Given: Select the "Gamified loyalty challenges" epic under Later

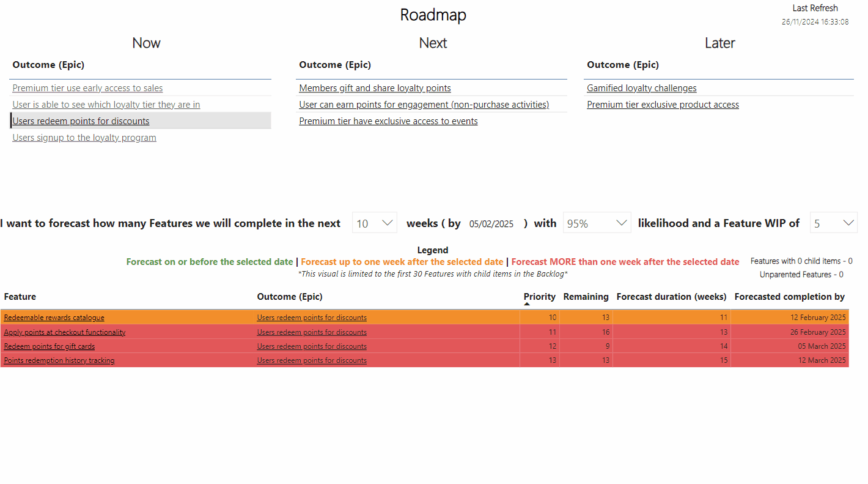Looking at the screenshot, I should click(641, 87).
